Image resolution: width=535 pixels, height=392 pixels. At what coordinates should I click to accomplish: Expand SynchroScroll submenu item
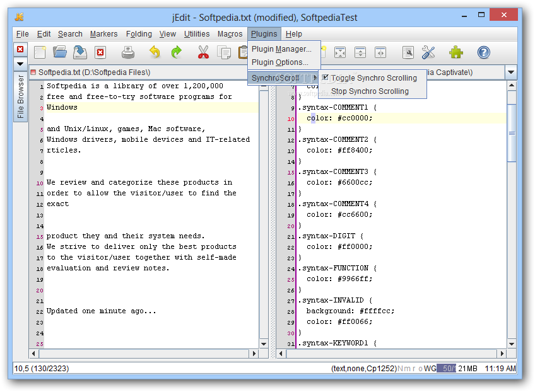pos(284,78)
